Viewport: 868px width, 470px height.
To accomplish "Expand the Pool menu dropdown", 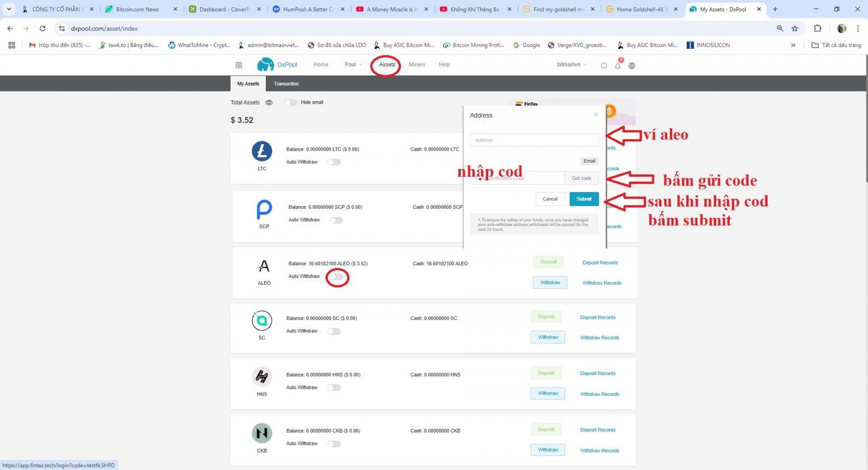I will click(353, 65).
